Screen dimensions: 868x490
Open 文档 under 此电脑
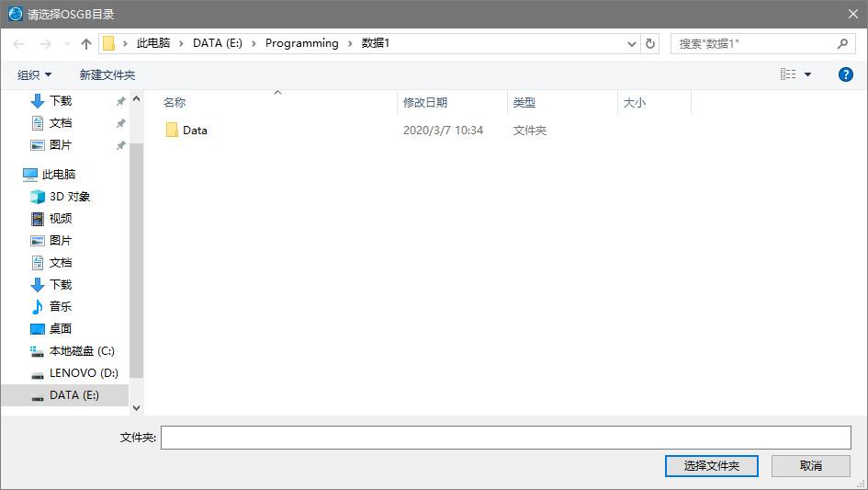[61, 263]
